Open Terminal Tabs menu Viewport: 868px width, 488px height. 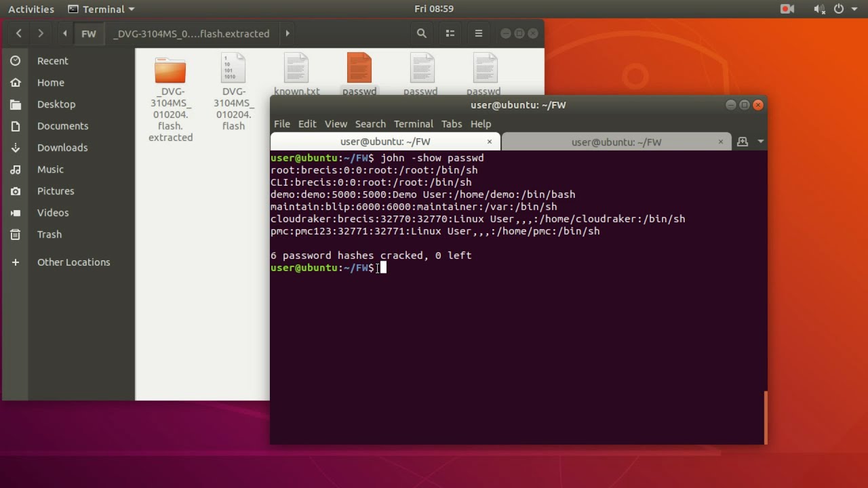point(452,124)
